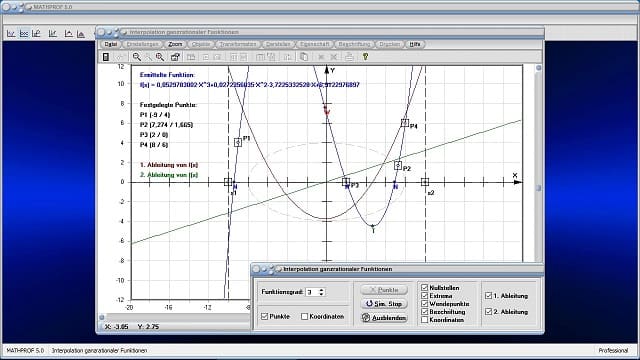
Task: Click the 'X: -3.85' status readout
Action: coord(116,327)
